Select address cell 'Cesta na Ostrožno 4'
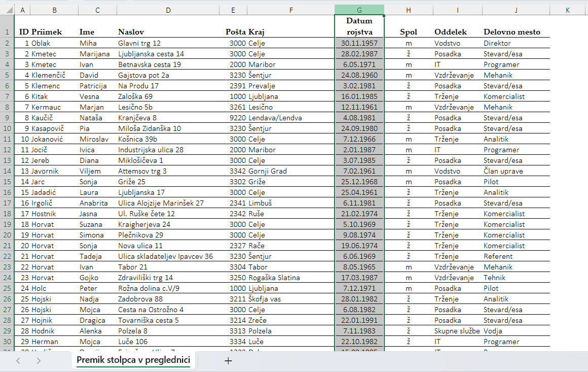The height and width of the screenshot is (372, 588). 168,310
